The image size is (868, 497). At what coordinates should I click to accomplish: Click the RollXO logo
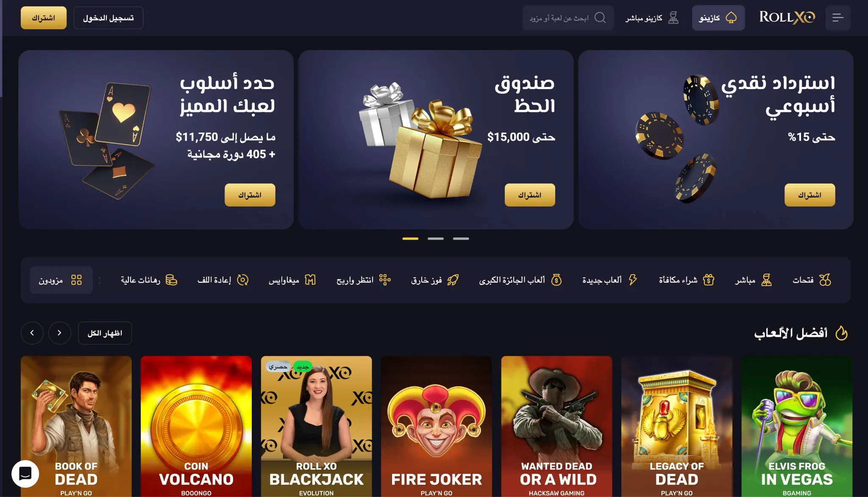coord(787,17)
